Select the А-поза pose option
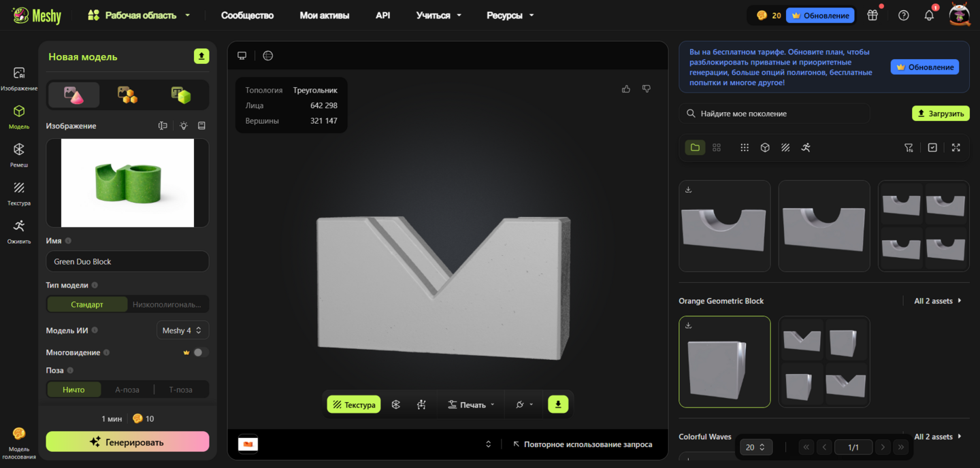980x468 pixels. coord(127,390)
